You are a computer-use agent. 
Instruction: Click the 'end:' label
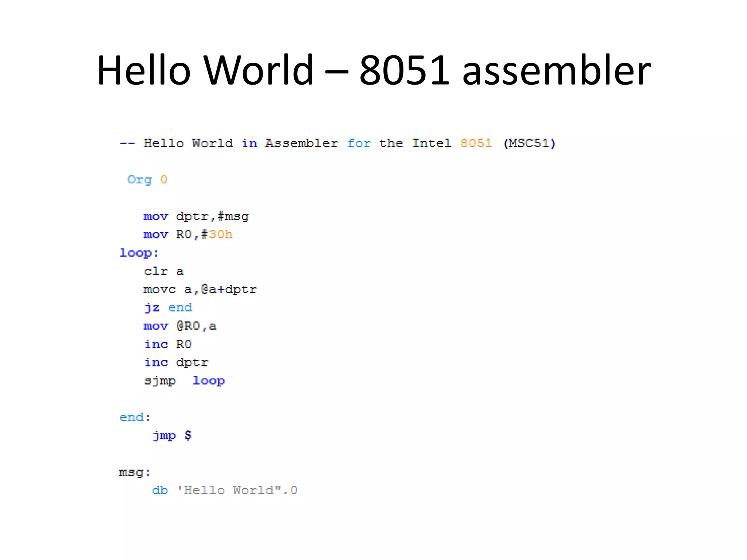pos(135,417)
